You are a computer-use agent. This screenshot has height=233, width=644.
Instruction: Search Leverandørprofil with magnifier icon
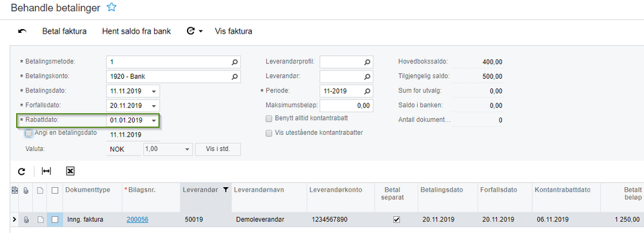(x=367, y=62)
